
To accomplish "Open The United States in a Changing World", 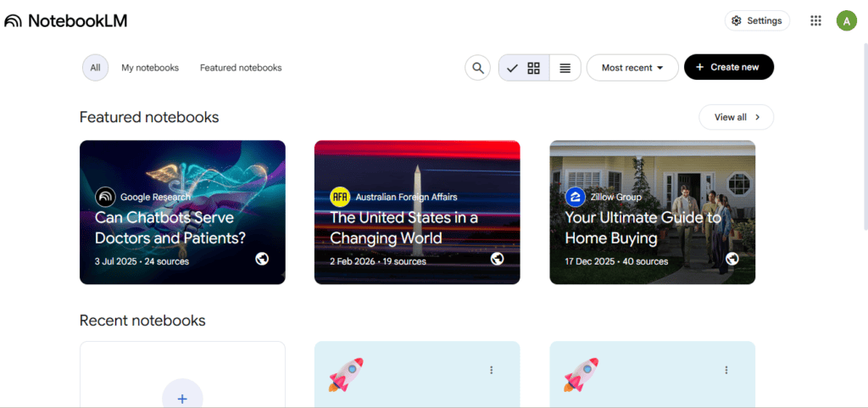I will [417, 212].
